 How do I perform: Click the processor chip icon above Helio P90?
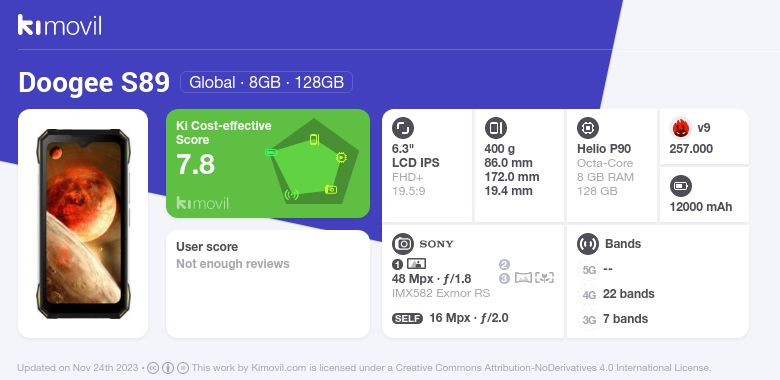(x=588, y=128)
